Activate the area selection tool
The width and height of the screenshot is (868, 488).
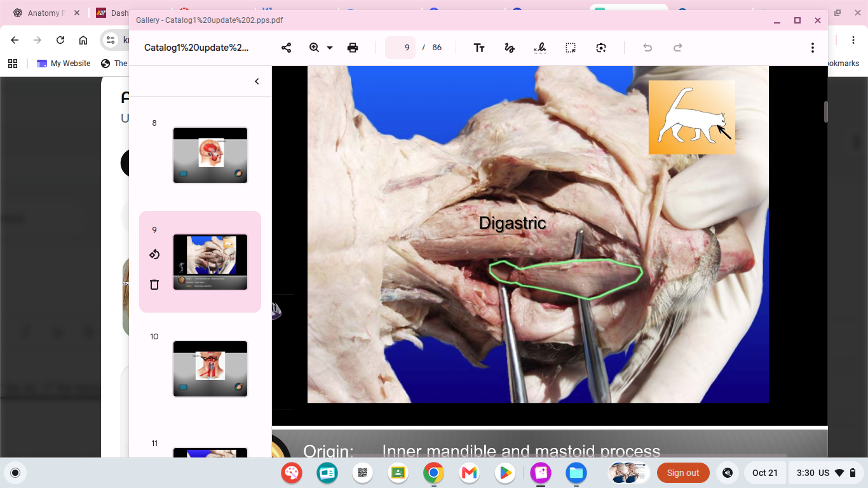pos(571,48)
